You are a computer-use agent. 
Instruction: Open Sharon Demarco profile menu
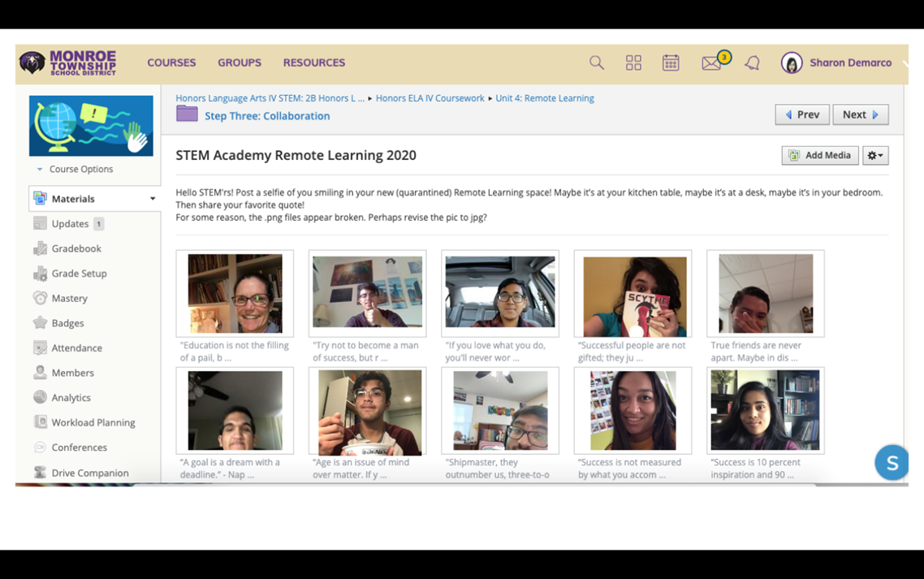pyautogui.click(x=838, y=63)
